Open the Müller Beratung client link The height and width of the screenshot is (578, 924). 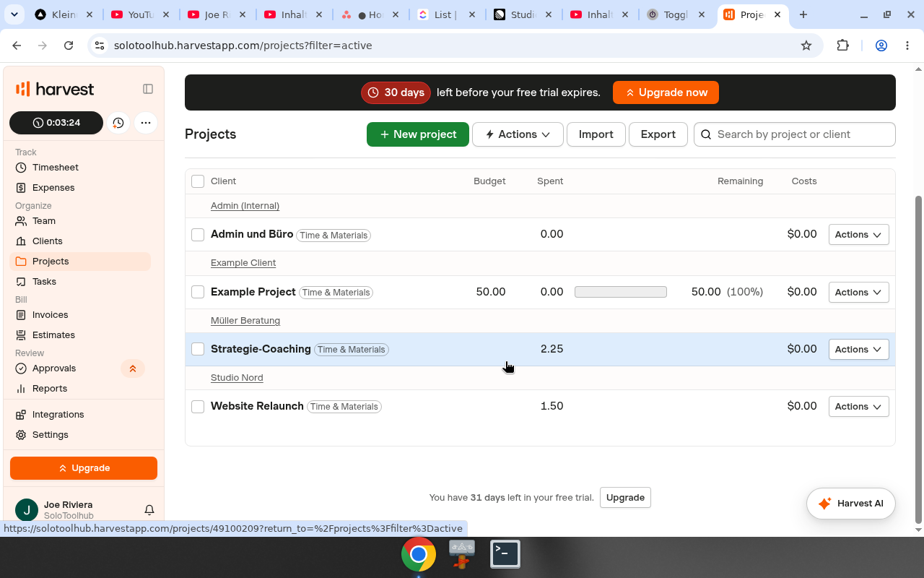[x=245, y=321]
